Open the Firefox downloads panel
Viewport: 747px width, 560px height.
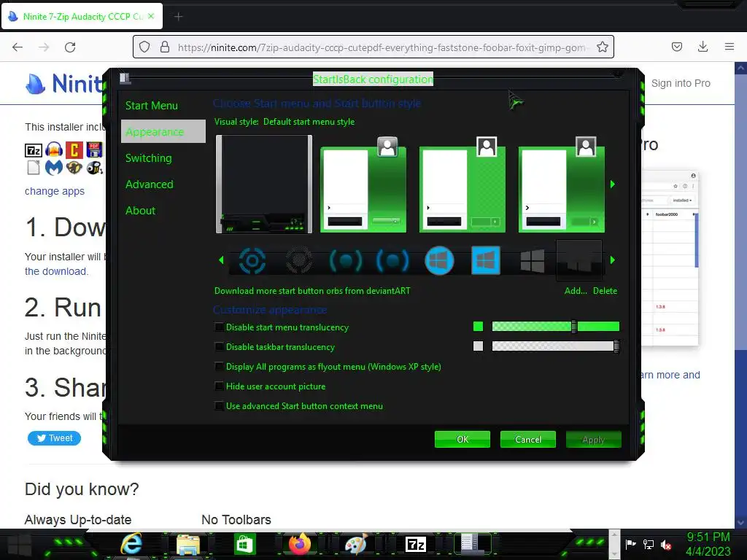(703, 47)
